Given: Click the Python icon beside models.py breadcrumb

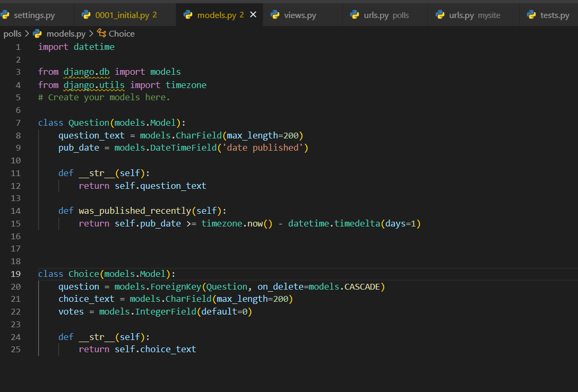Looking at the screenshot, I should coord(37,33).
